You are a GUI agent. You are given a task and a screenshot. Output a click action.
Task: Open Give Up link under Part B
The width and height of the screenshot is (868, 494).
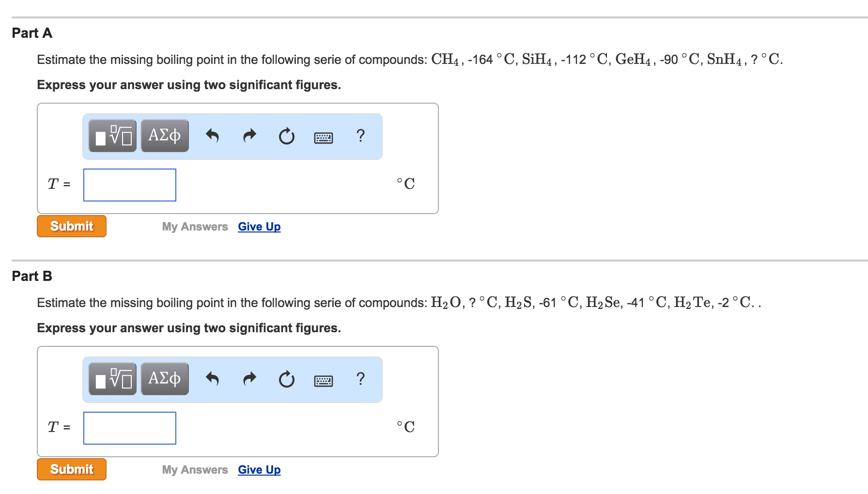259,469
